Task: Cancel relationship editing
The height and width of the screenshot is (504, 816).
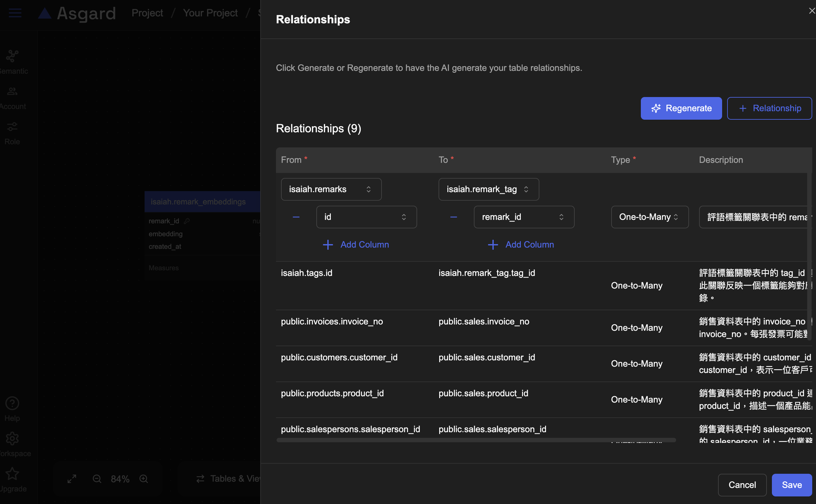Action: coord(742,485)
